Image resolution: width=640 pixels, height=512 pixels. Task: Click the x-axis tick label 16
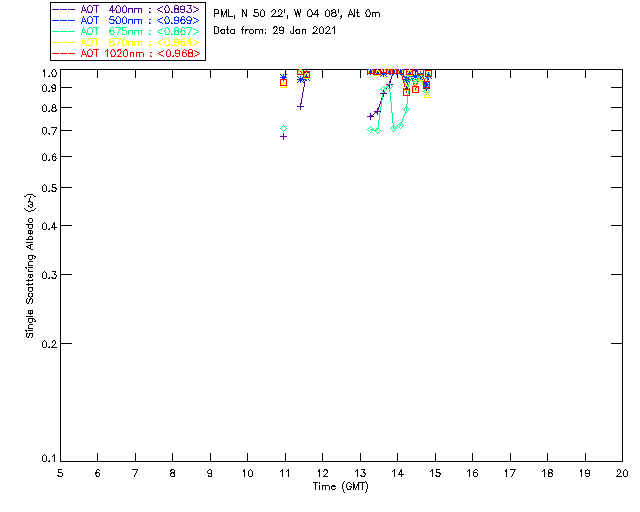[472, 473]
